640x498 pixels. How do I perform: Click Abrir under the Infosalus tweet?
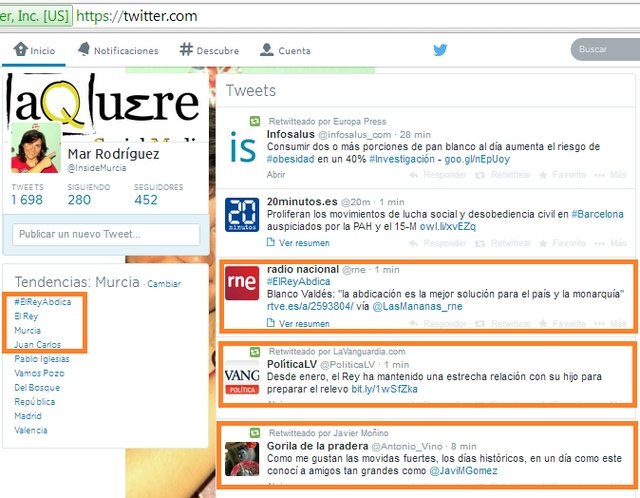click(x=276, y=175)
